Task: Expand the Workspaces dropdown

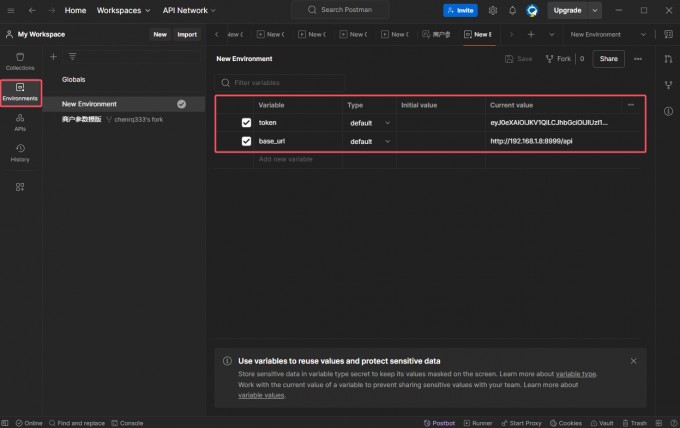Action: pos(123,10)
